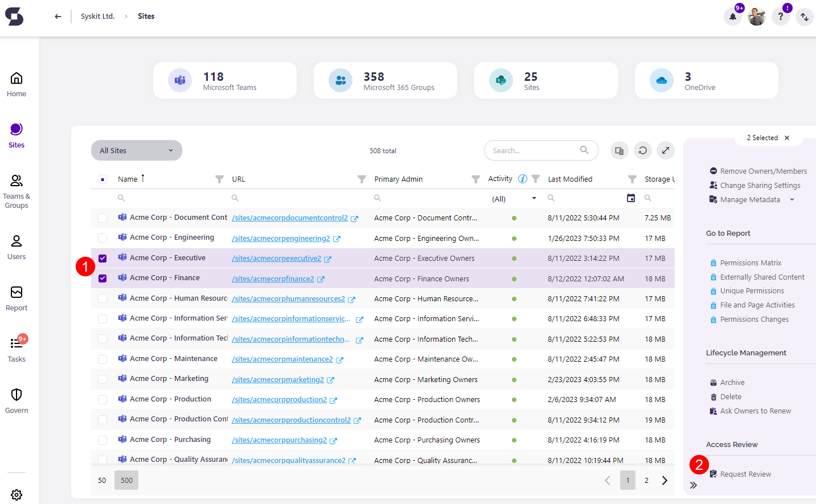The height and width of the screenshot is (504, 816).
Task: Open the acmecorpfinance2 site link
Action: pyautogui.click(x=273, y=279)
